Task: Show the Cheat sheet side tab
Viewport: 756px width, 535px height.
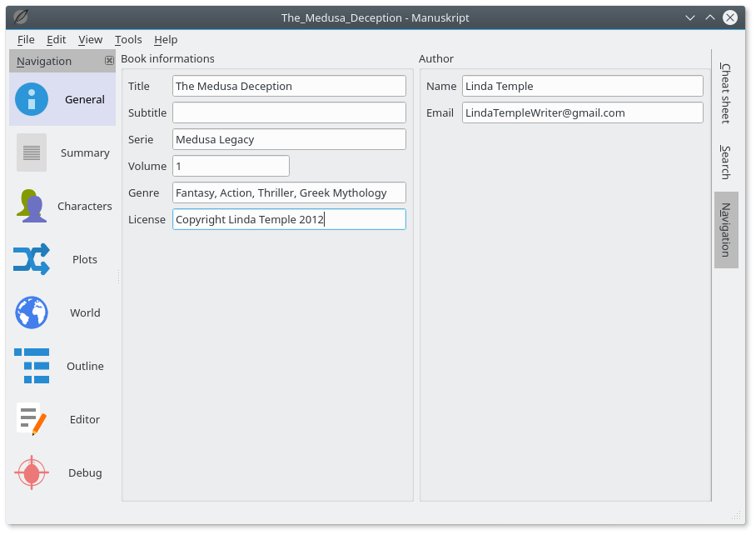Action: [725, 92]
